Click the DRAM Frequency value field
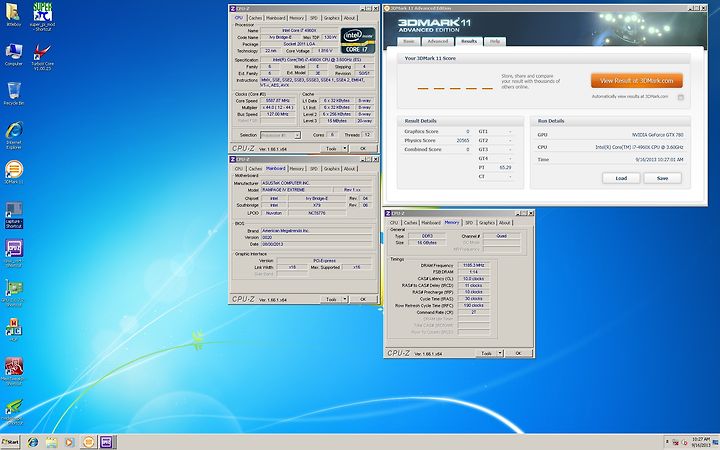720x450 pixels. (473, 265)
